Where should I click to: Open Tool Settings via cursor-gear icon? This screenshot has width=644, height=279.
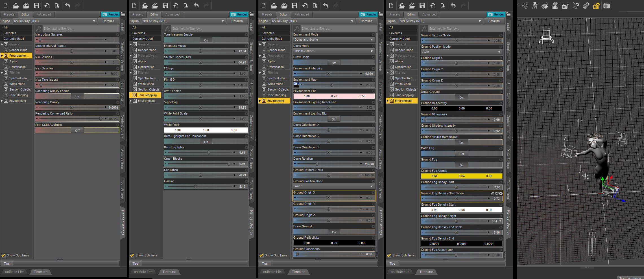tap(576, 6)
